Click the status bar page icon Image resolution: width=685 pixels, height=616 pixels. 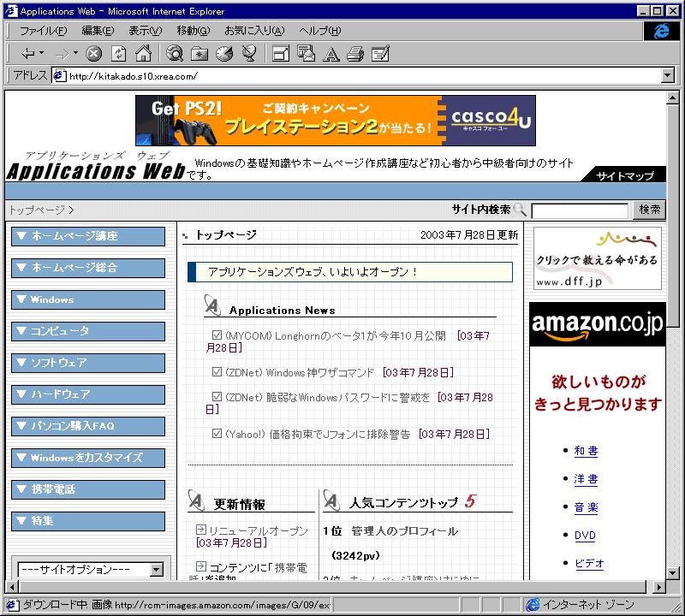(12, 605)
